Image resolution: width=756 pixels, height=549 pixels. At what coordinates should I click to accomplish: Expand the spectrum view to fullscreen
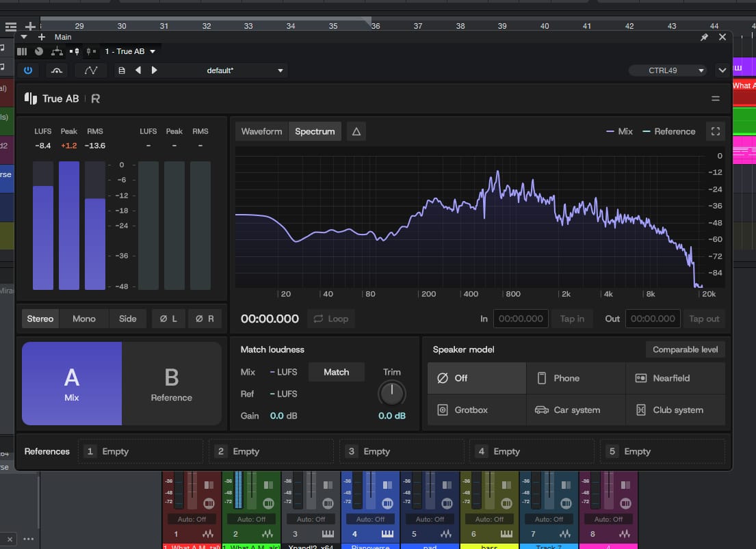tap(716, 131)
